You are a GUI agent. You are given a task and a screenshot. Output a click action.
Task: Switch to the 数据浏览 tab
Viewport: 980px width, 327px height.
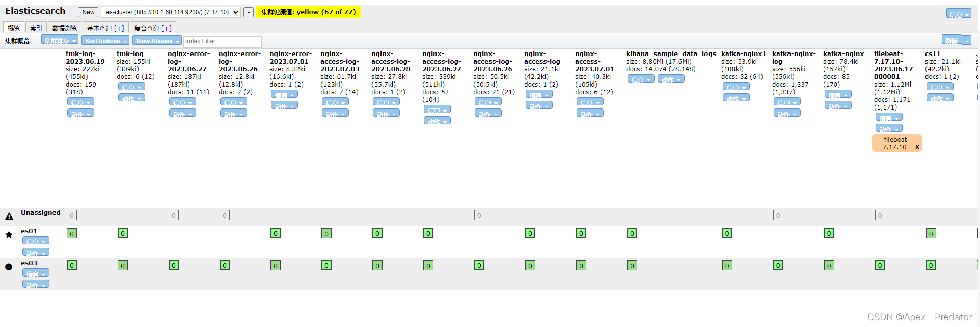[x=65, y=28]
